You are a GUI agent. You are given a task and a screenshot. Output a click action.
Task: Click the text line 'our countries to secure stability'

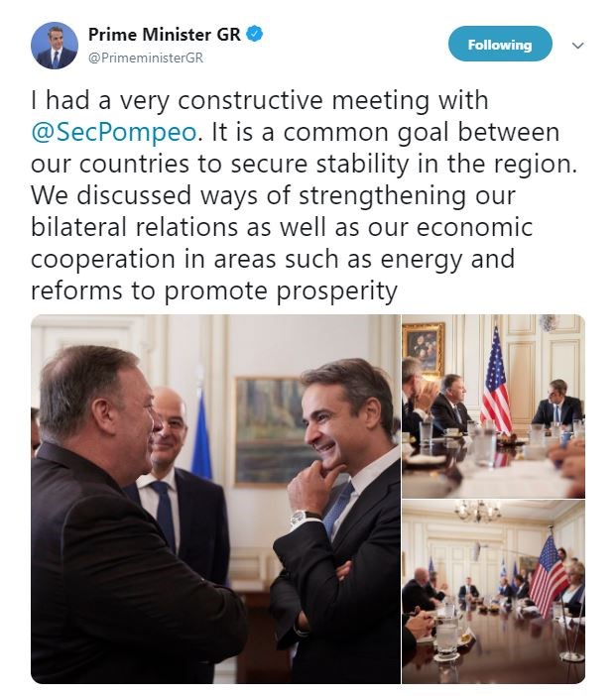(x=295, y=164)
